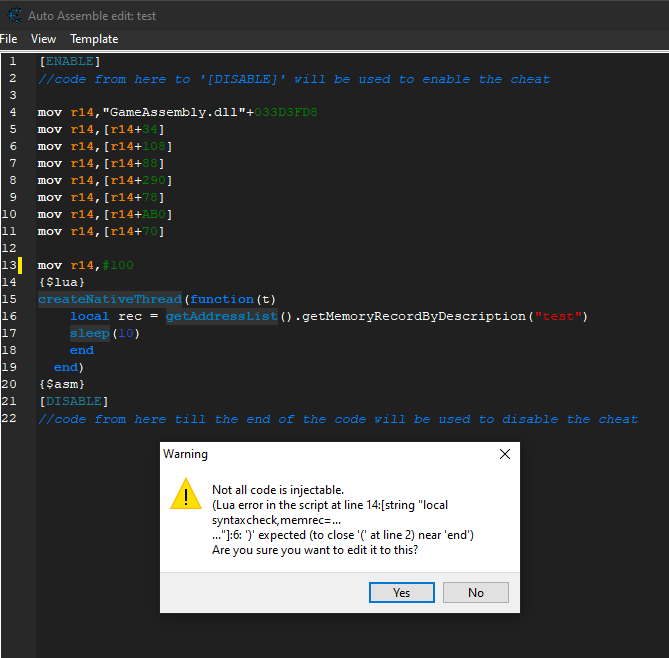This screenshot has height=658, width=669.
Task: Click the {$asm} directive on line 20
Action: point(61,384)
